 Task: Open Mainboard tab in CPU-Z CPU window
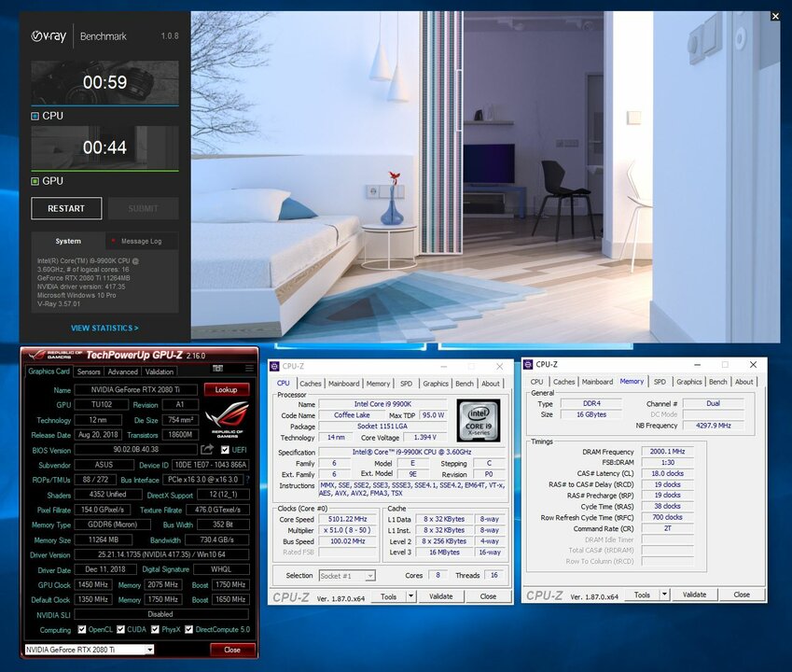(344, 384)
